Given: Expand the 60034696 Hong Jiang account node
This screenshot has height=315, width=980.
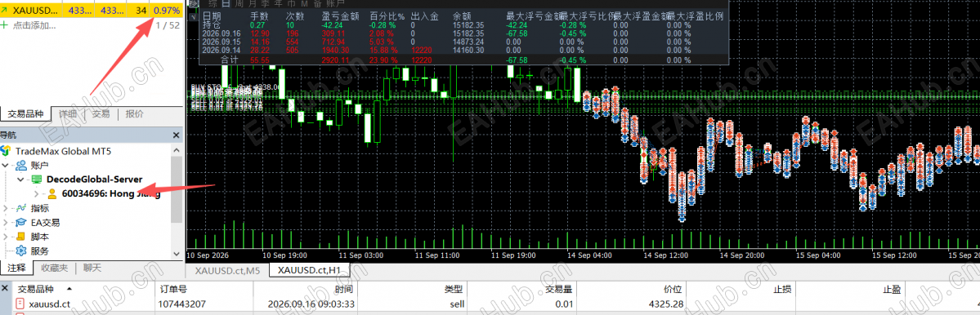Looking at the screenshot, I should pyautogui.click(x=37, y=194).
